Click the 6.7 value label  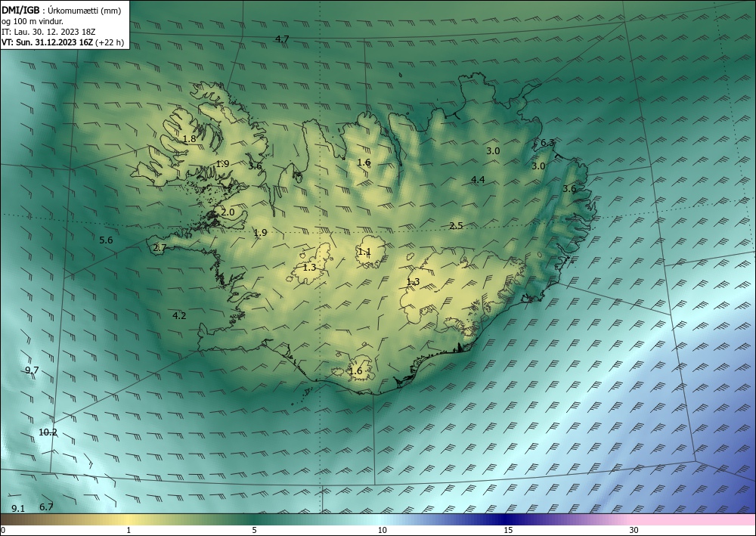46,507
